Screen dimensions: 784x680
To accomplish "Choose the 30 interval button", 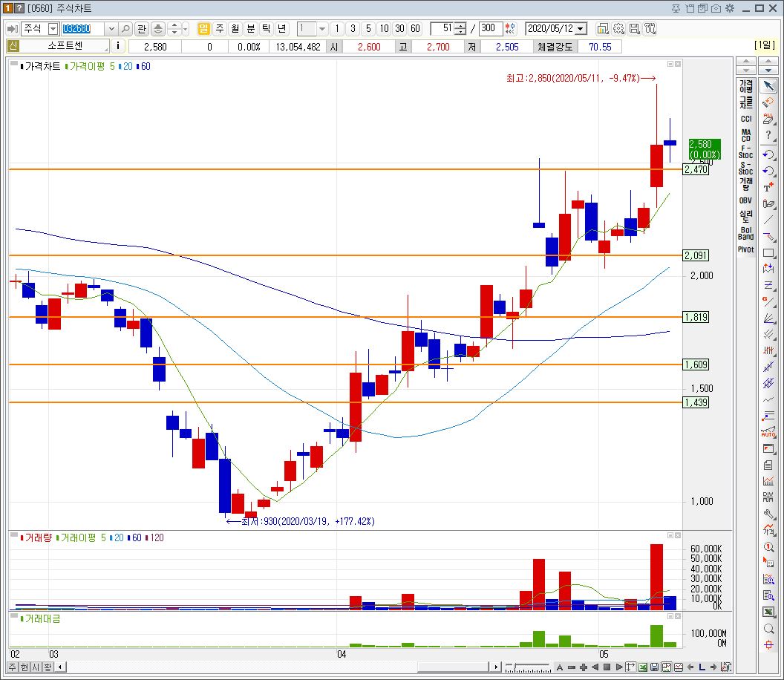I will coord(399,28).
